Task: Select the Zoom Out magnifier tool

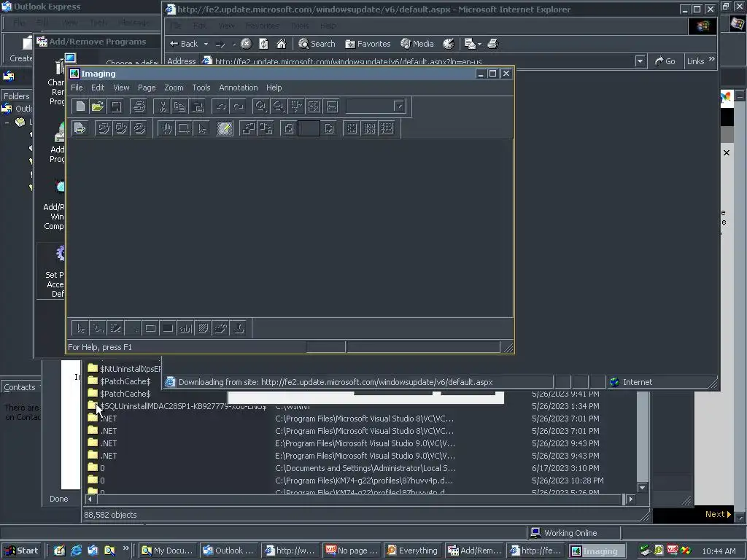Action: (x=278, y=106)
